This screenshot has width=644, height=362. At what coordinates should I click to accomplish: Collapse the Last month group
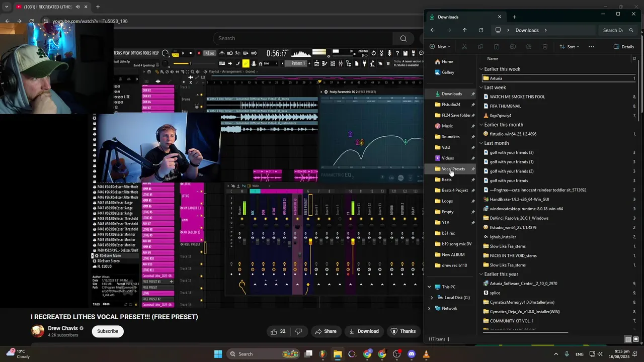point(481,143)
